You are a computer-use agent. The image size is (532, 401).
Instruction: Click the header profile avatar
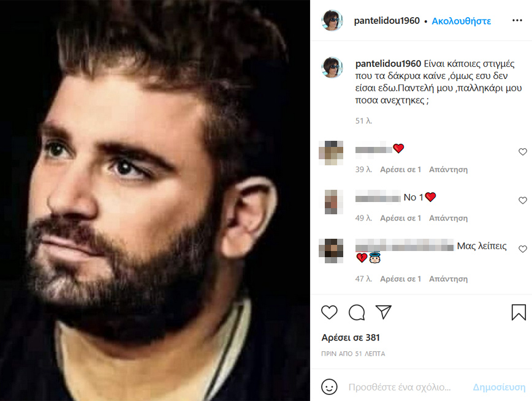[x=332, y=20]
